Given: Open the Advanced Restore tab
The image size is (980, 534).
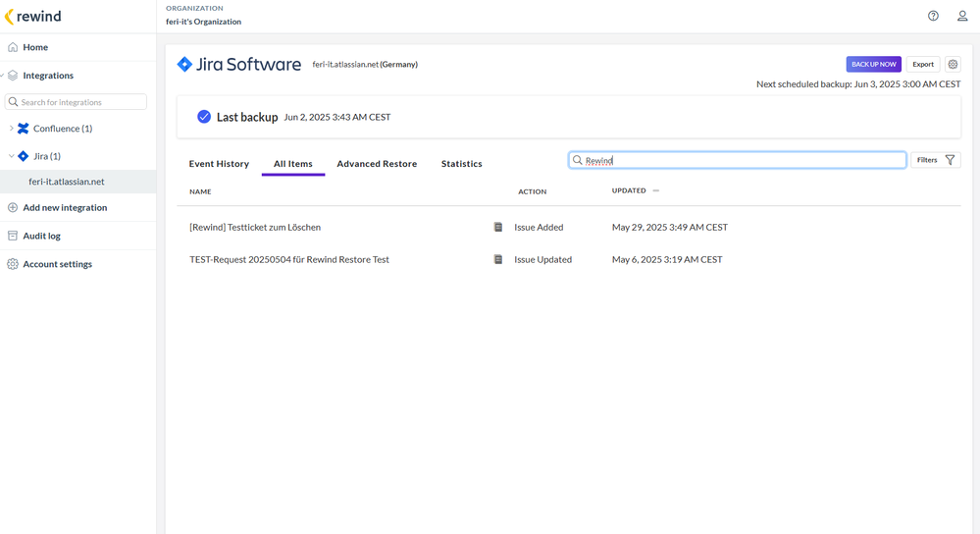Looking at the screenshot, I should (377, 164).
